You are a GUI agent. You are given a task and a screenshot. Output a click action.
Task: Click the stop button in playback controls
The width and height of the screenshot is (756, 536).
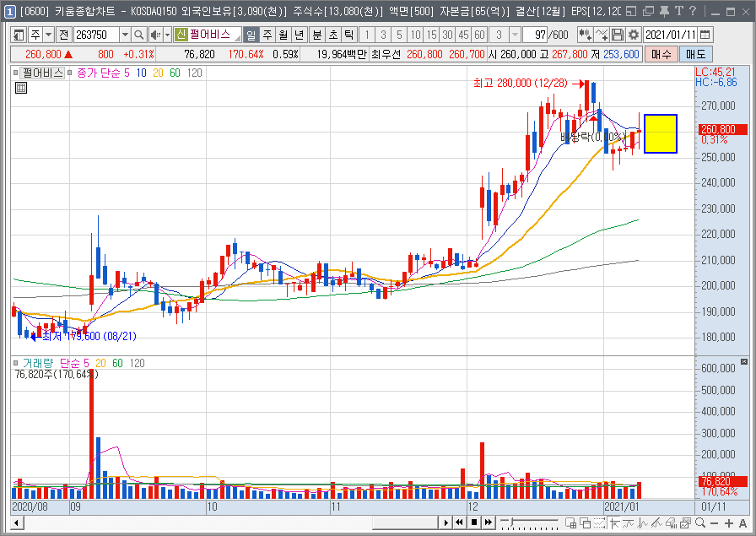[x=474, y=522]
